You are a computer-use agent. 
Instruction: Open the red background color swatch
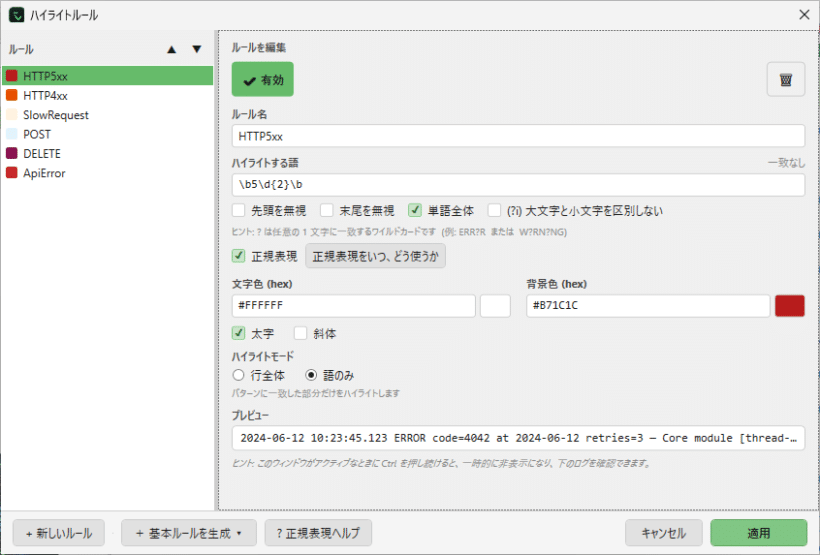790,305
